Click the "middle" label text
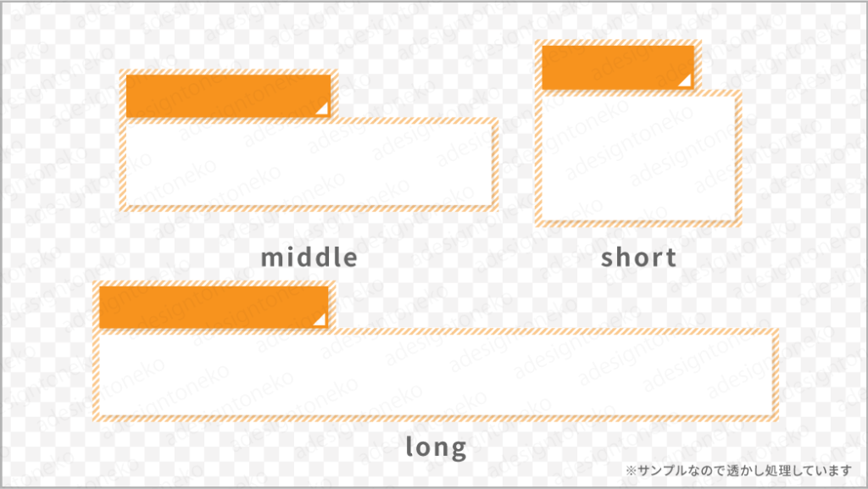Viewport: 868px width, 489px height. click(309, 258)
